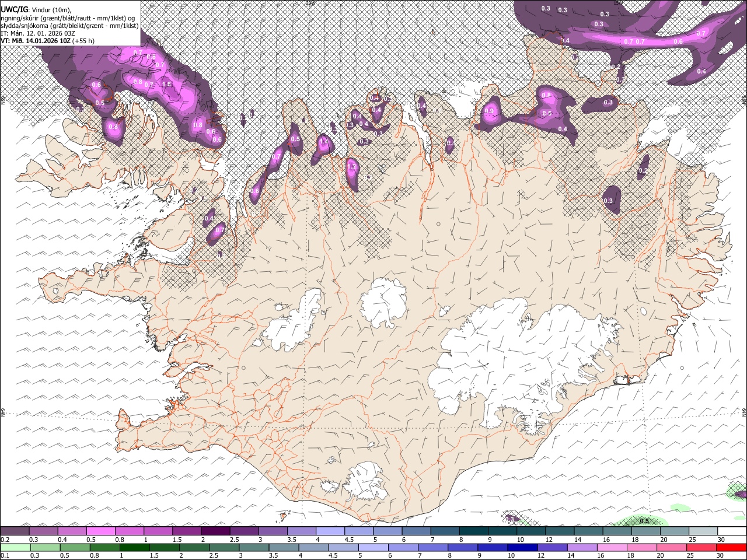The image size is (747, 560).
Task: Click the 25 label on lower legend scale
Action: 690,555
